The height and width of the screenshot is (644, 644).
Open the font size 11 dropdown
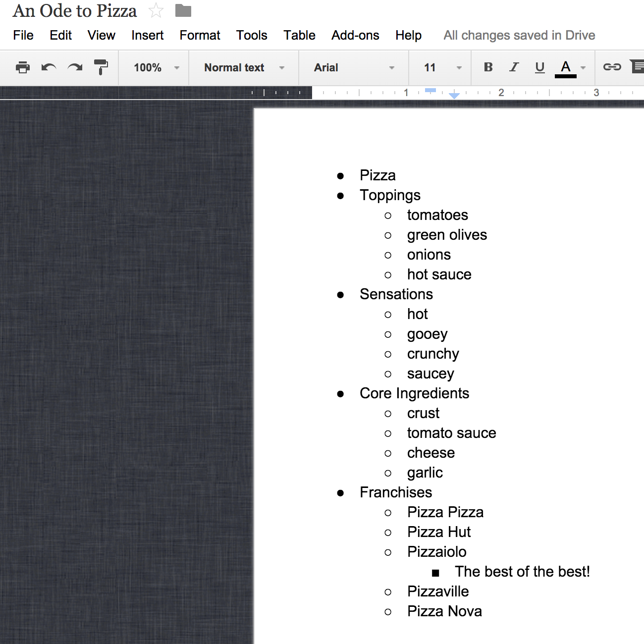pos(443,67)
